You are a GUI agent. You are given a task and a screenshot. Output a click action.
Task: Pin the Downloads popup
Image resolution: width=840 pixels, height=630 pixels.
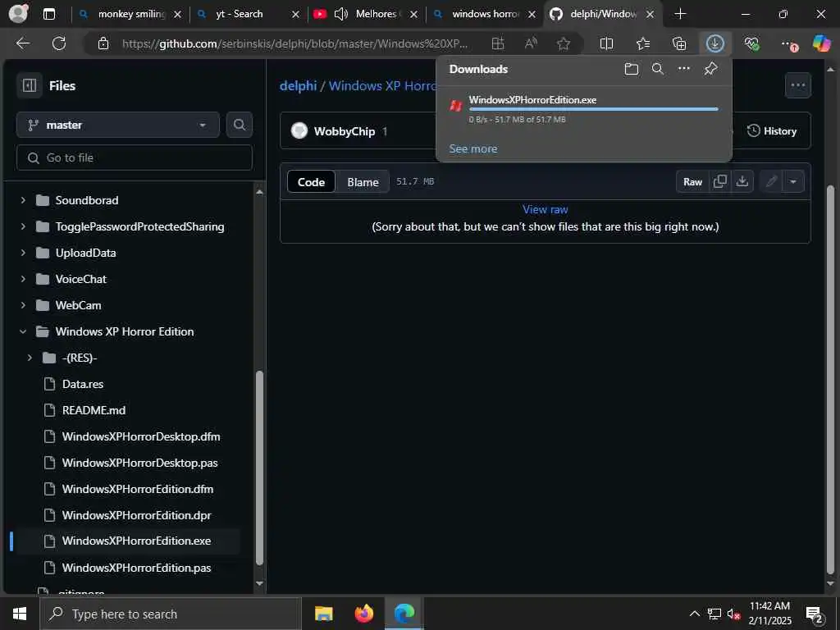click(711, 69)
